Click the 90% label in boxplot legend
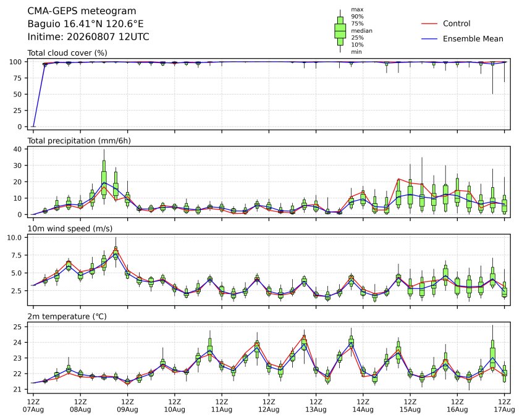This screenshot has height=420, width=522. click(x=357, y=17)
